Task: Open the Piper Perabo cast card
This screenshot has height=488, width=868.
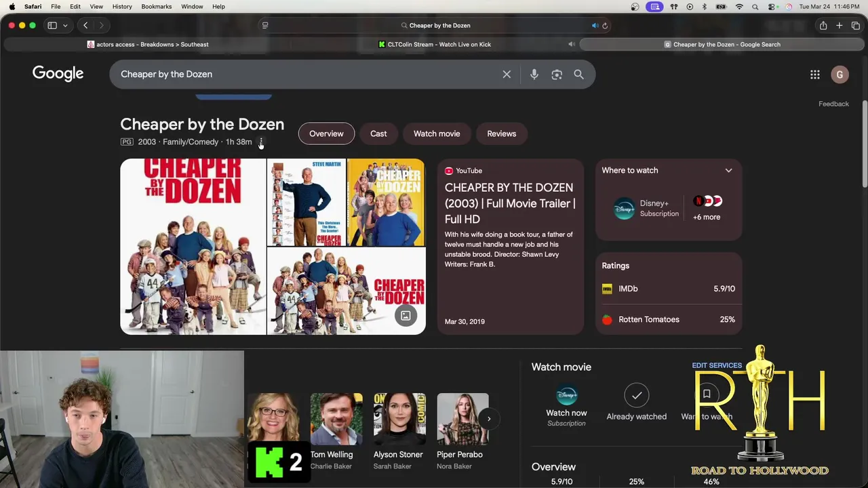Action: (462, 432)
